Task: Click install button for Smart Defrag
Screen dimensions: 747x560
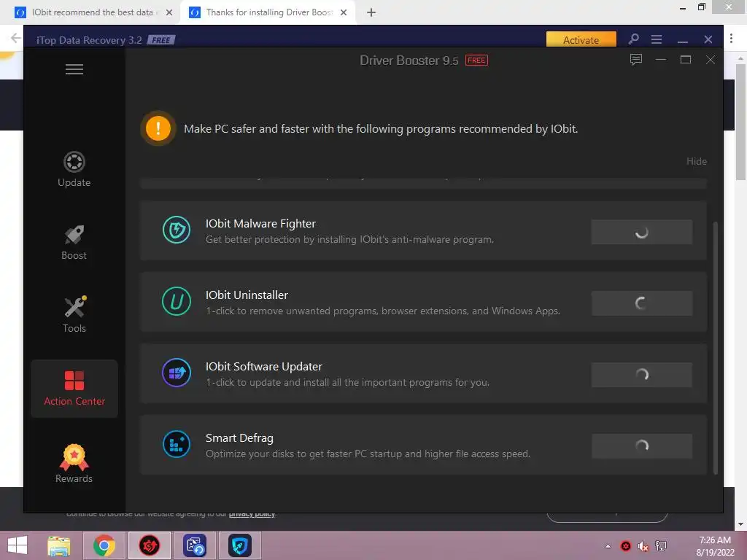Action: point(642,446)
